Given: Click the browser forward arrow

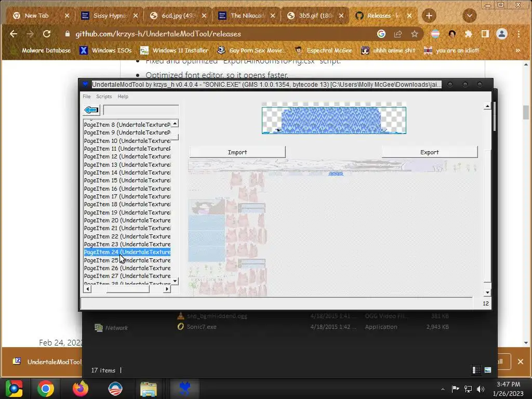Looking at the screenshot, I should (30, 34).
